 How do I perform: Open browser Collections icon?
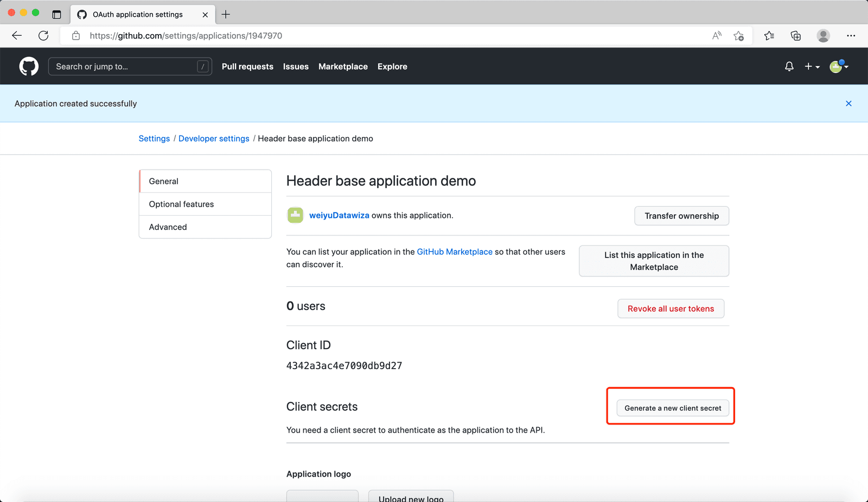pos(796,36)
